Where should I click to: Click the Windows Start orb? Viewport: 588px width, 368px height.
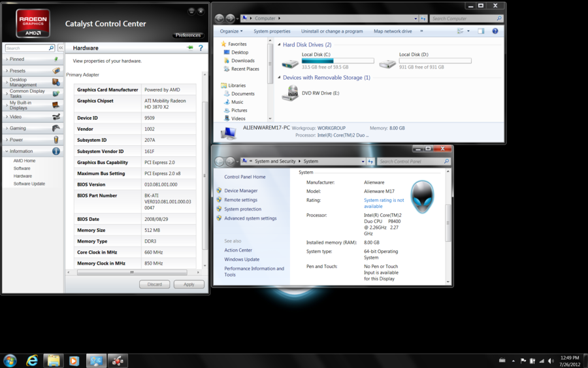pyautogui.click(x=10, y=361)
